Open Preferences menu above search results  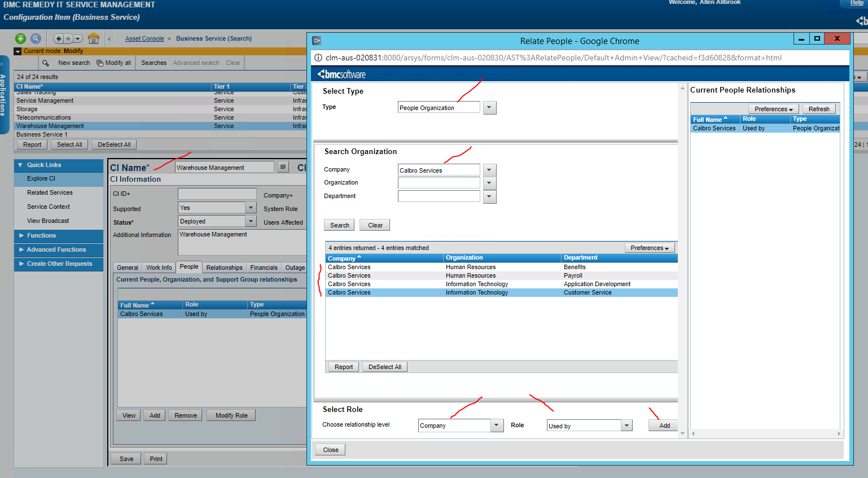[x=650, y=248]
